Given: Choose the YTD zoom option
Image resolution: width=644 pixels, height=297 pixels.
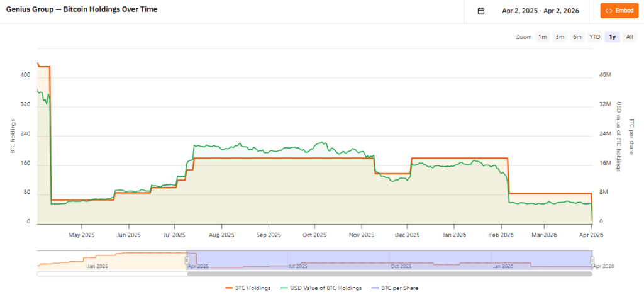Looking at the screenshot, I should click(594, 37).
